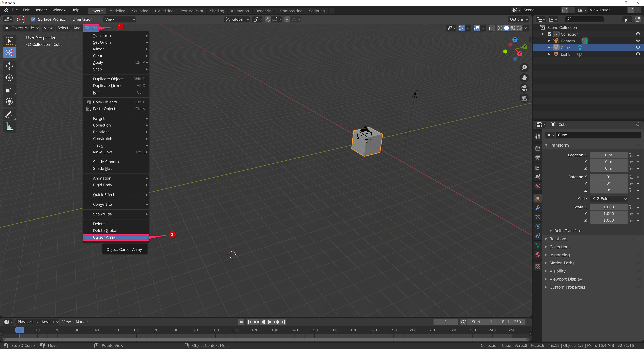
Task: Expand the Camera tree item
Action: 549,41
